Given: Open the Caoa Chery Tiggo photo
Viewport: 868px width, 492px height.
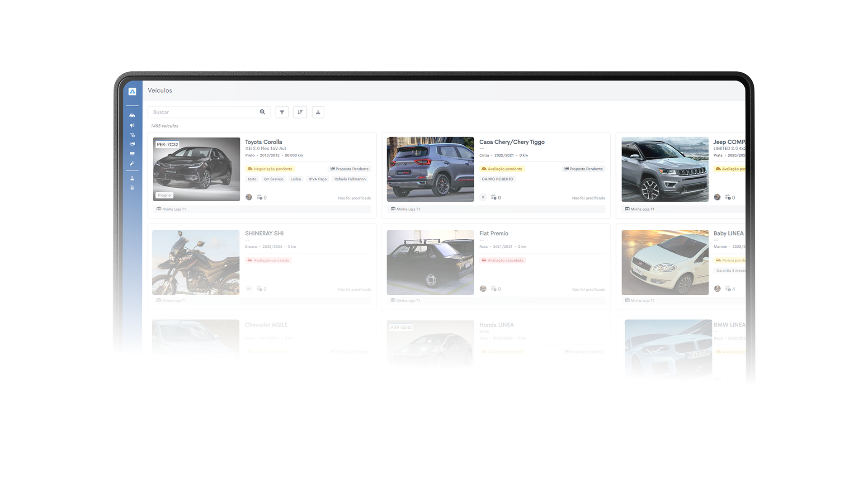Looking at the screenshot, I should [x=430, y=169].
